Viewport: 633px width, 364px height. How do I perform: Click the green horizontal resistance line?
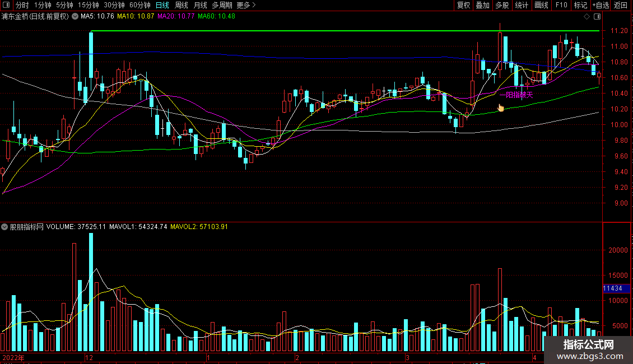tap(345, 31)
